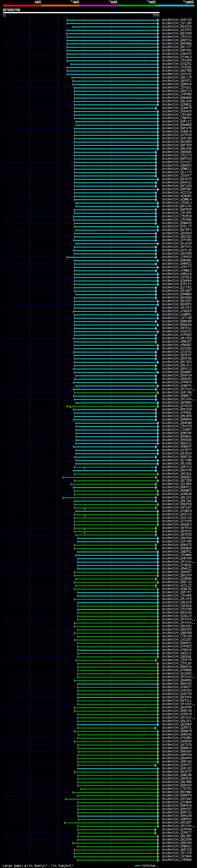Select the UniRef100_Q9FXC3 label
The image size is (197, 868).
pos(177,467)
